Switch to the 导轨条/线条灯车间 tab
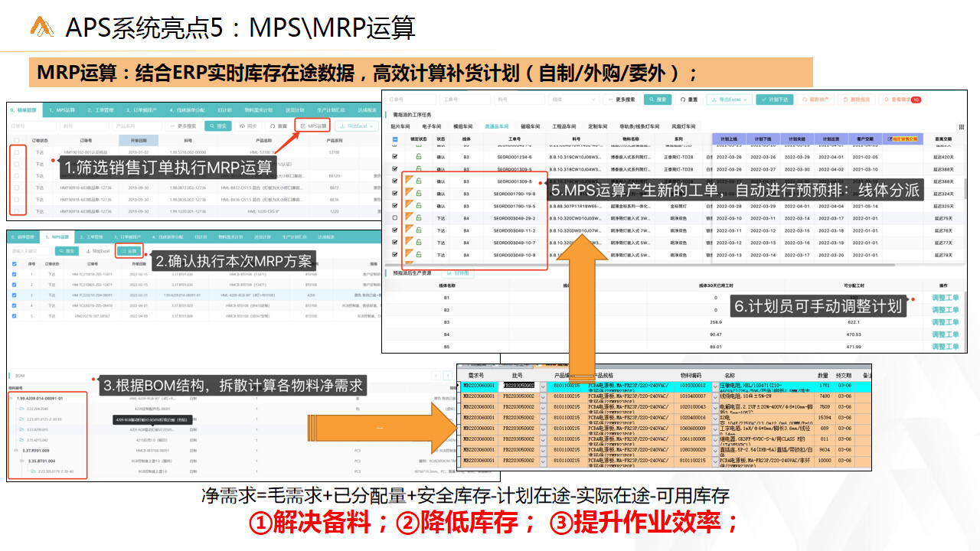980x551 pixels. [x=639, y=126]
